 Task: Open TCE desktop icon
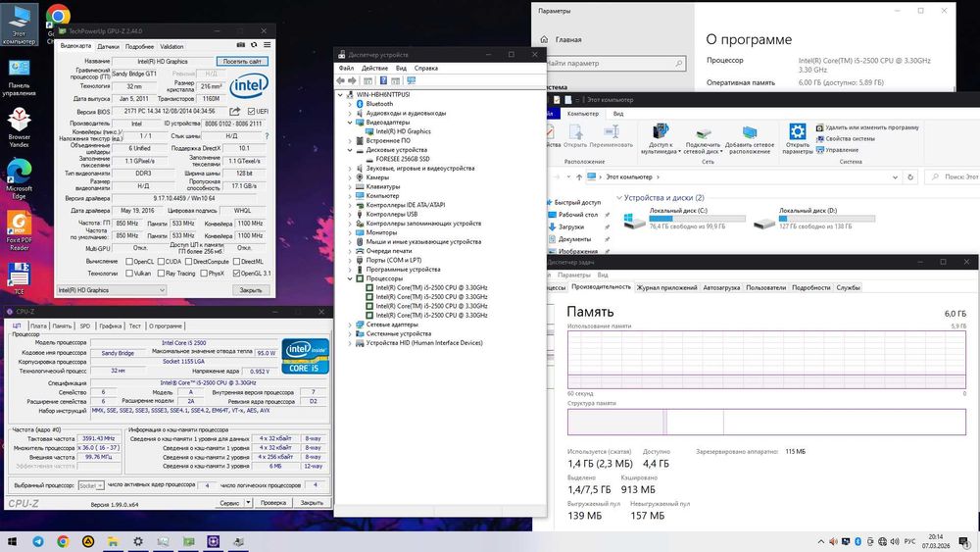pos(19,278)
